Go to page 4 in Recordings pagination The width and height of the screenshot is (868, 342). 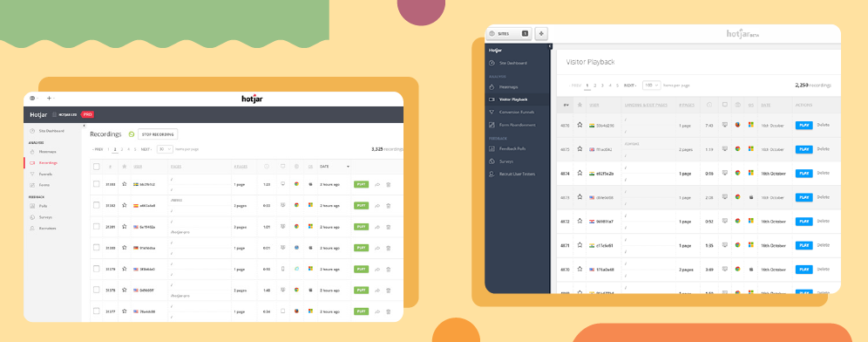128,149
